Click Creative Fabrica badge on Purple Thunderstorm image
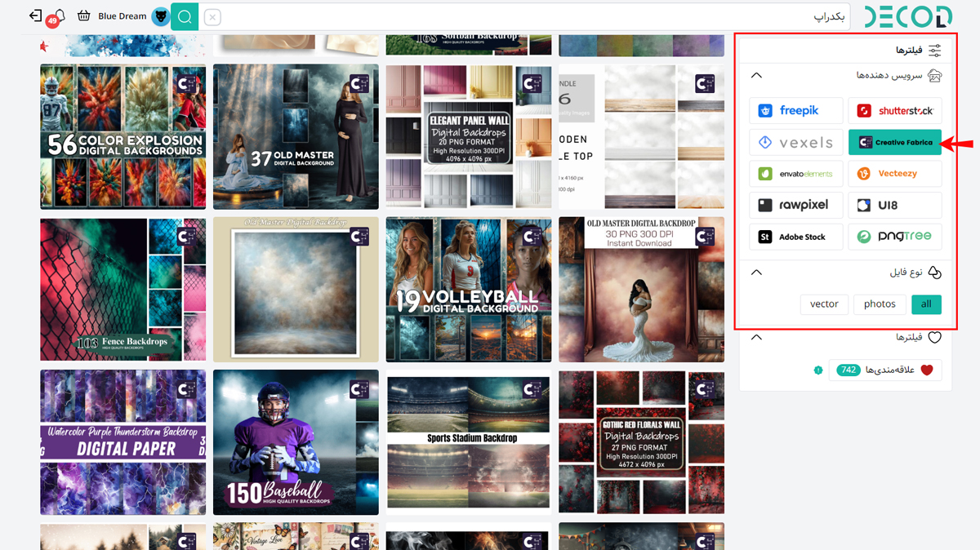Image resolution: width=980 pixels, height=550 pixels. click(x=187, y=390)
